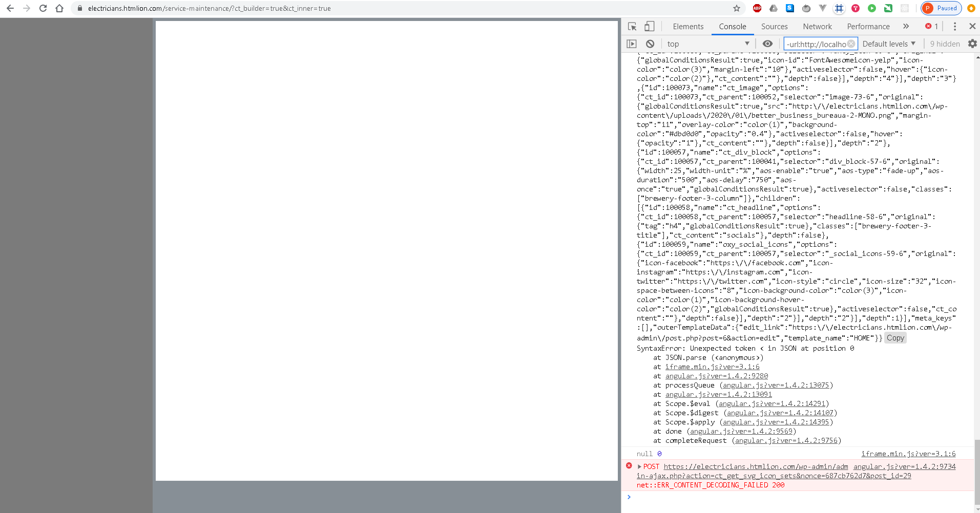Open the Default levels dropdown
This screenshot has height=513, width=980.
tap(888, 44)
